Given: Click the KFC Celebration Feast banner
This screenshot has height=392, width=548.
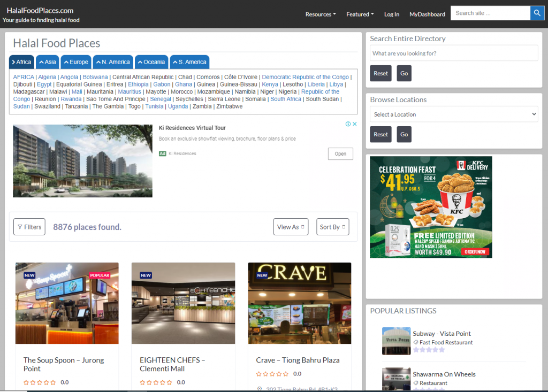Looking at the screenshot, I should click(x=431, y=207).
